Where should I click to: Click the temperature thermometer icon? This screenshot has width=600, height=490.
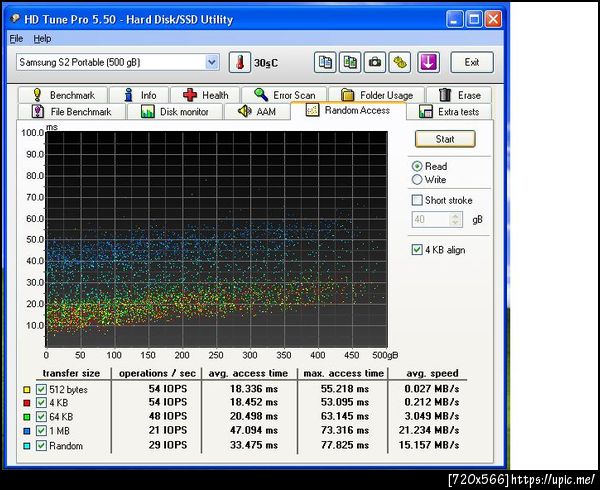240,62
